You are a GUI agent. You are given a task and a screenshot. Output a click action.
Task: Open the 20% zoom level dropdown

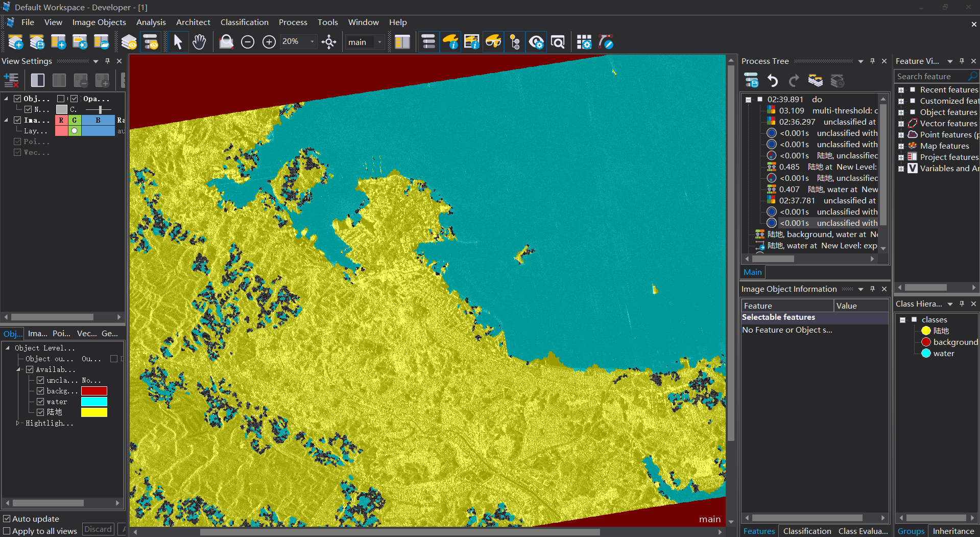(x=312, y=42)
